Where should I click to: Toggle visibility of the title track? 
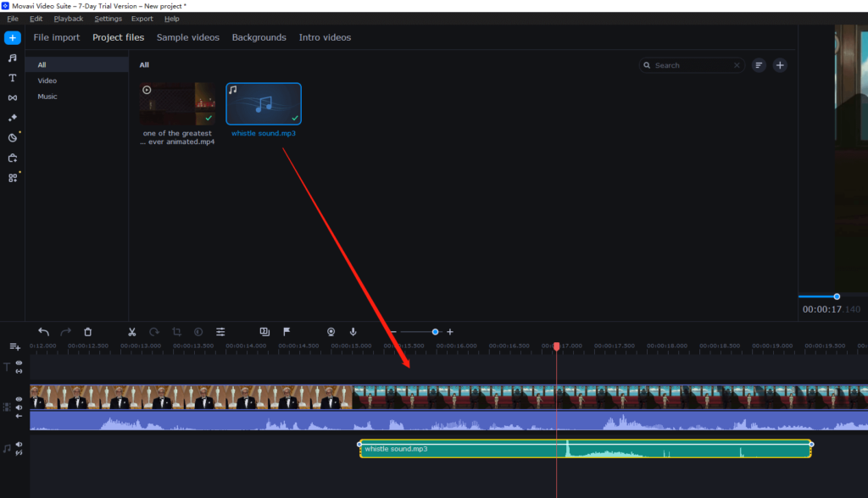click(x=19, y=364)
